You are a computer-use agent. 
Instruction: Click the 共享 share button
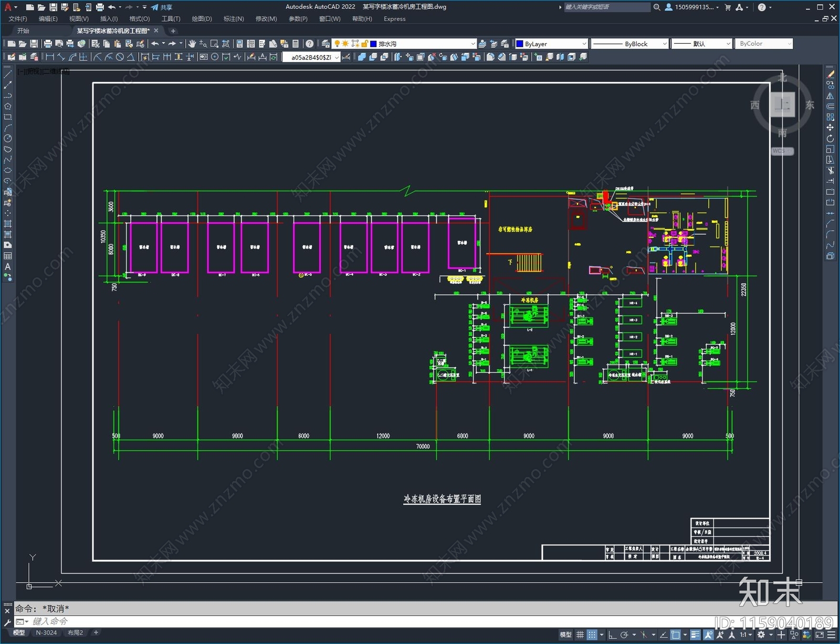click(x=162, y=7)
